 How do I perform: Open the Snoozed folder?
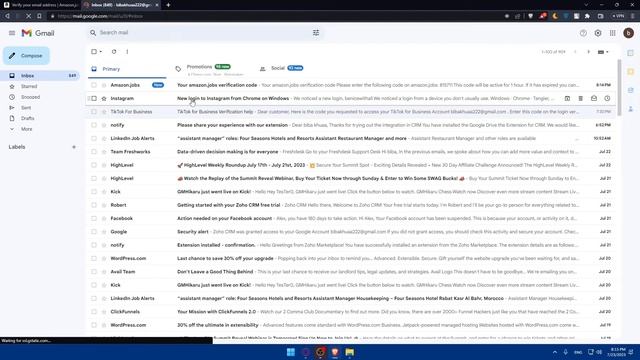[31, 97]
